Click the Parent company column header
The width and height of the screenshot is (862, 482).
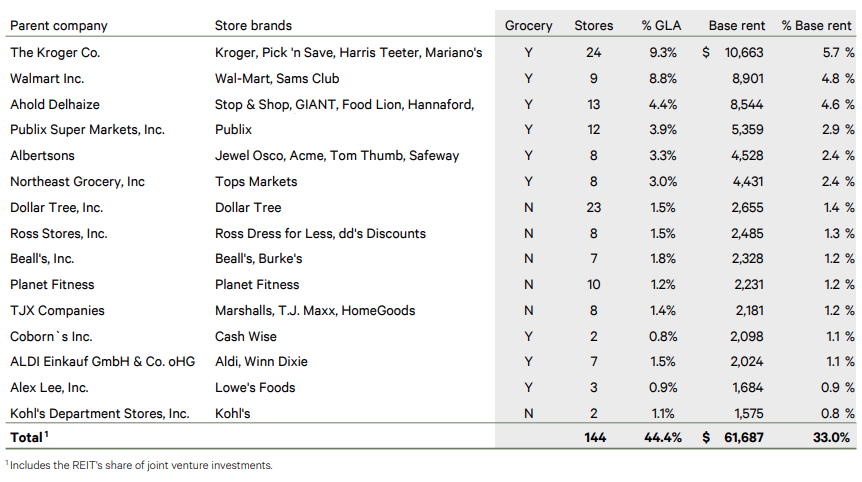point(59,26)
